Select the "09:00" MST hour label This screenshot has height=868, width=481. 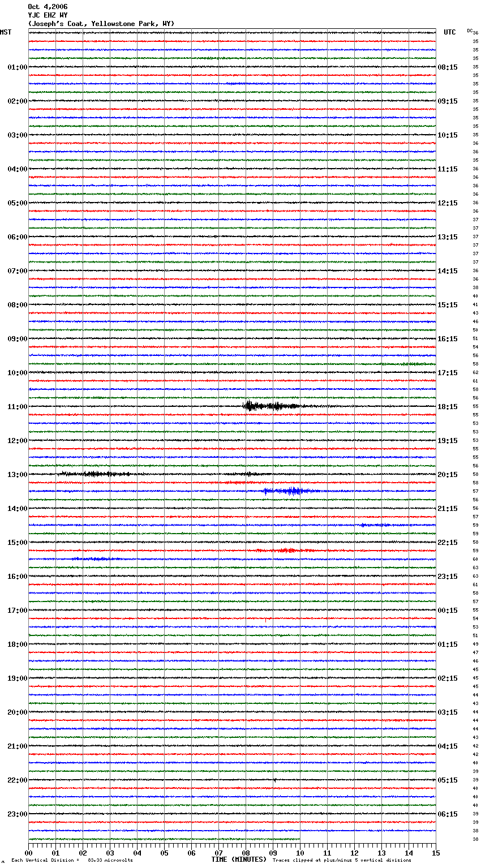(18, 339)
